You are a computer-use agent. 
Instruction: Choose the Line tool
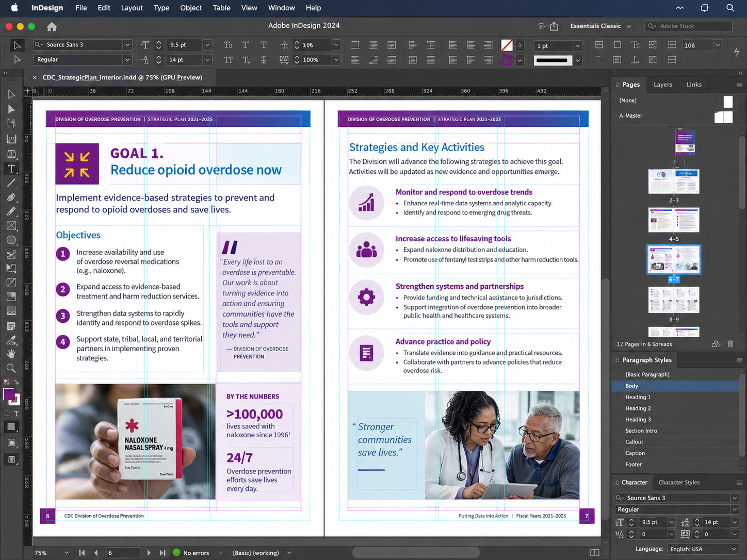[x=11, y=183]
